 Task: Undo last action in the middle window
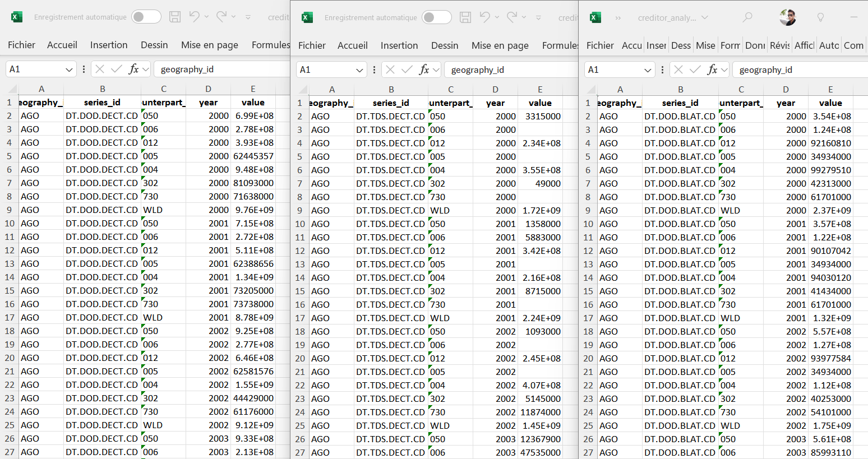(x=484, y=17)
